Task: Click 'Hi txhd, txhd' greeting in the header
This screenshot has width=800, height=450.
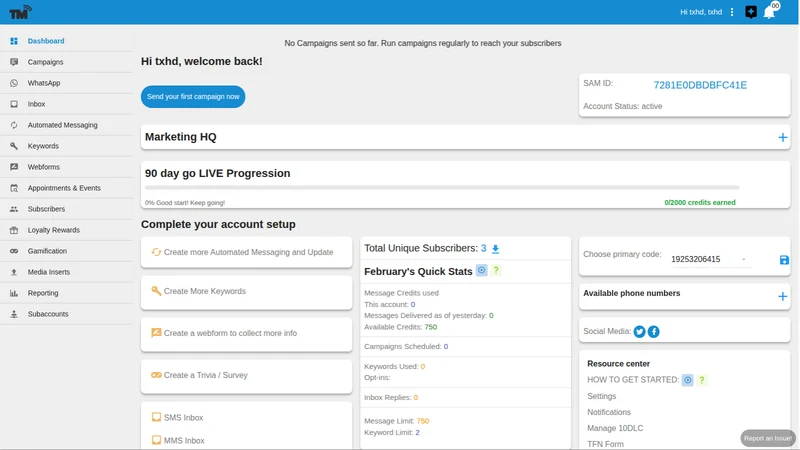Action: pos(701,12)
